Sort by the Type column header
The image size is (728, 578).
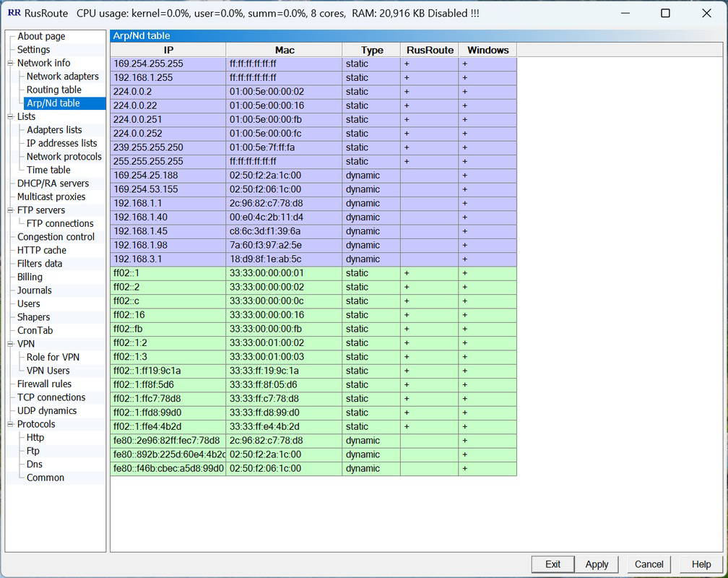(371, 50)
